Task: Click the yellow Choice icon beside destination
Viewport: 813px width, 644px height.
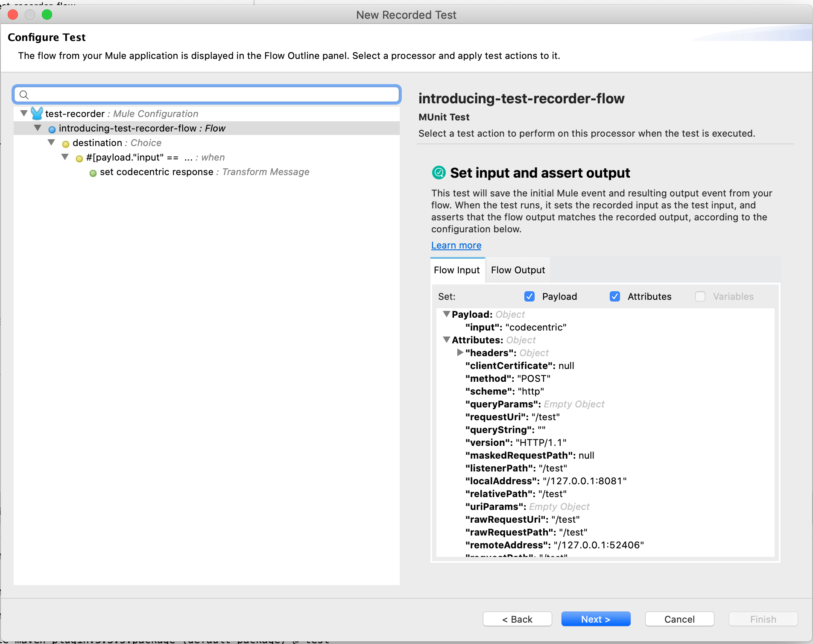Action: [66, 143]
